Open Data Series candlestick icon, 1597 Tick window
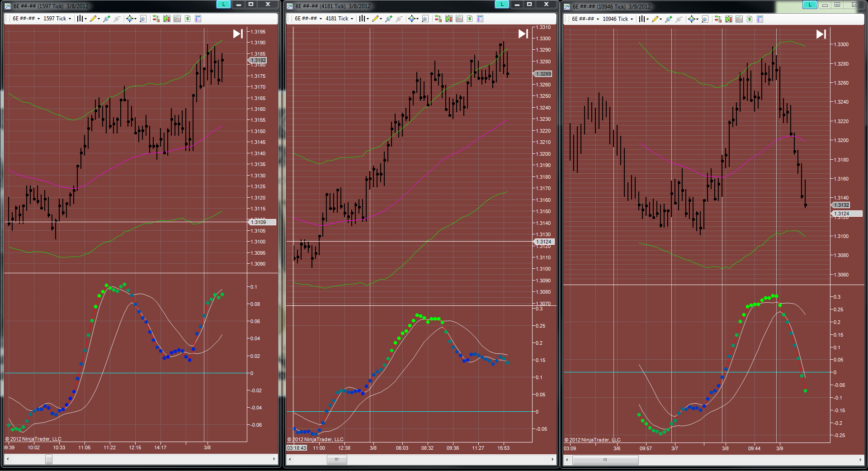This screenshot has width=868, height=471. pos(167,19)
